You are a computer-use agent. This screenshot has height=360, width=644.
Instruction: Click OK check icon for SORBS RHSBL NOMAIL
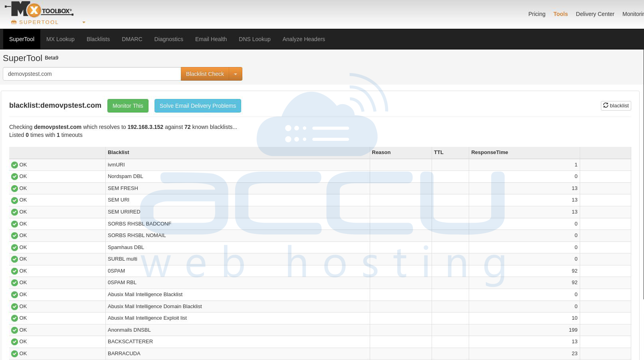(14, 235)
